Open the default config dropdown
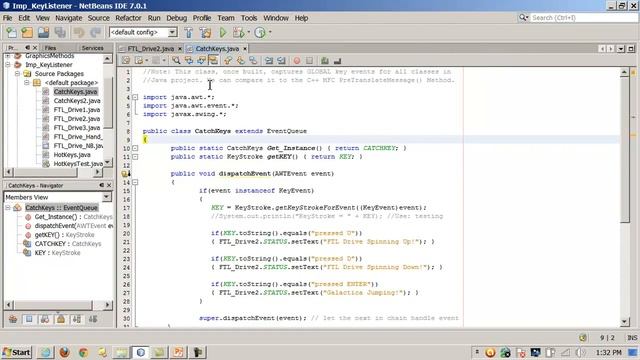This screenshot has width=640, height=360. (172, 32)
